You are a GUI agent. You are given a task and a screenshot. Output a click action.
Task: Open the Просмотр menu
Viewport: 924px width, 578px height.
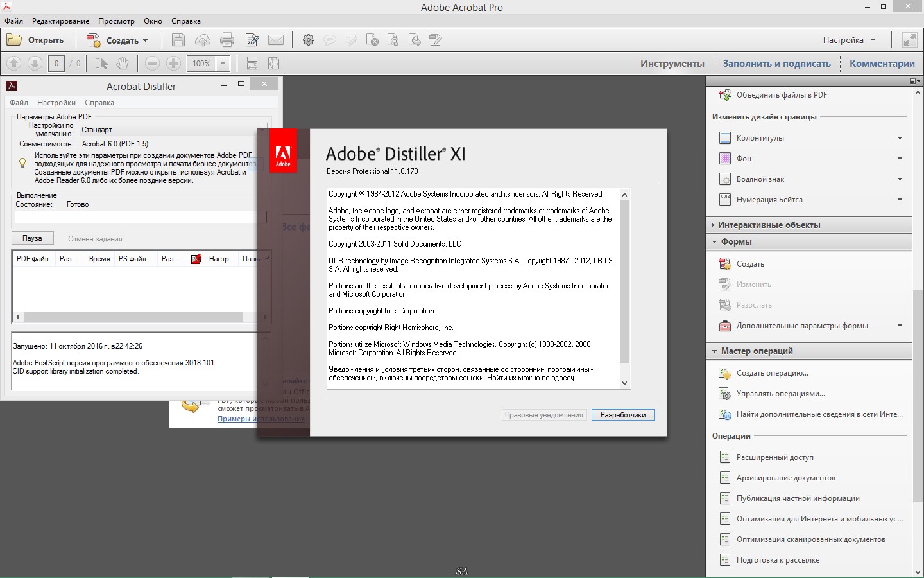117,21
